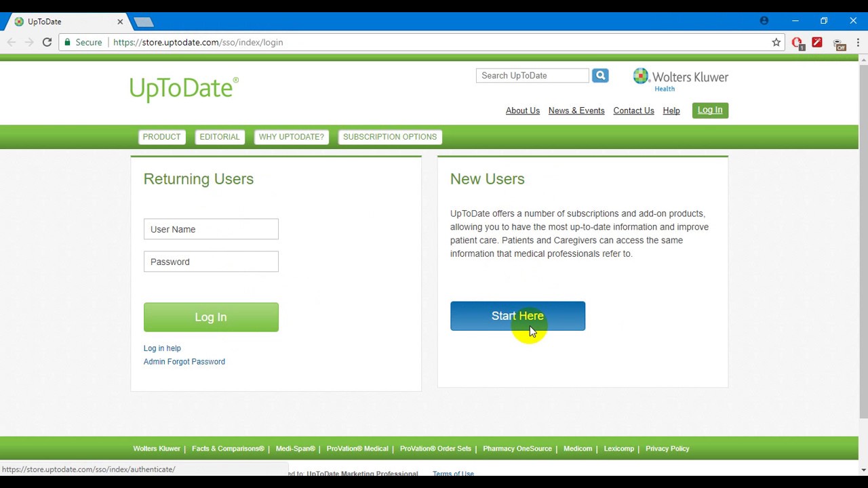Click the browser address bar URL

tap(198, 42)
